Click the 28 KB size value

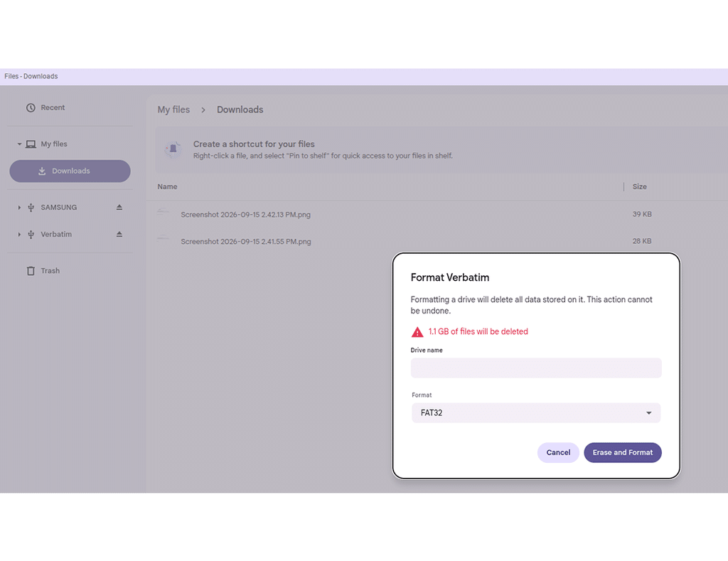click(x=642, y=241)
